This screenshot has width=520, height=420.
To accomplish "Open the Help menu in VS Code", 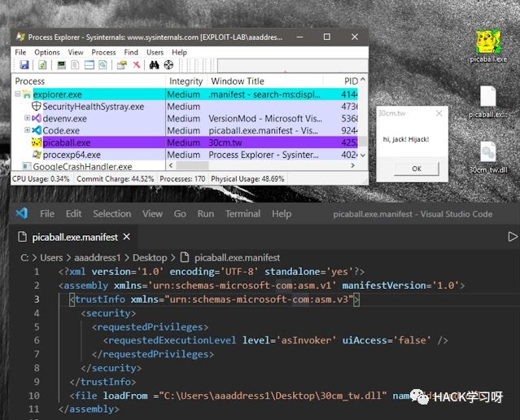I will (x=282, y=213).
